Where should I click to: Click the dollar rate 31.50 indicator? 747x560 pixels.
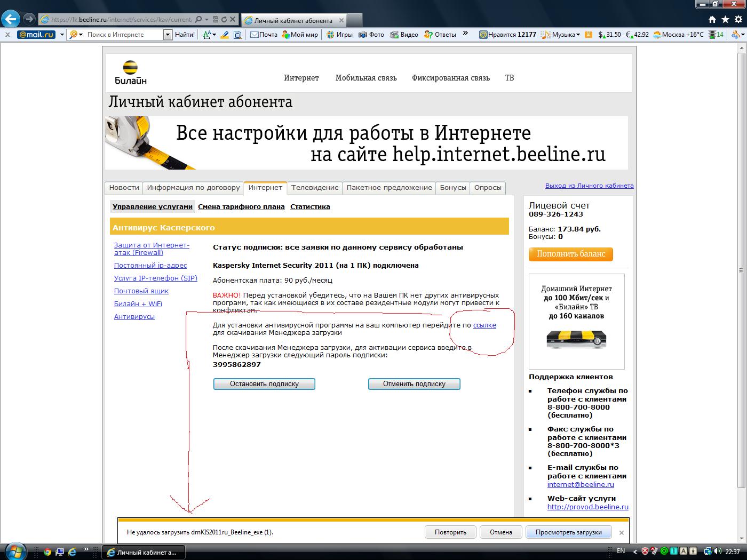609,35
